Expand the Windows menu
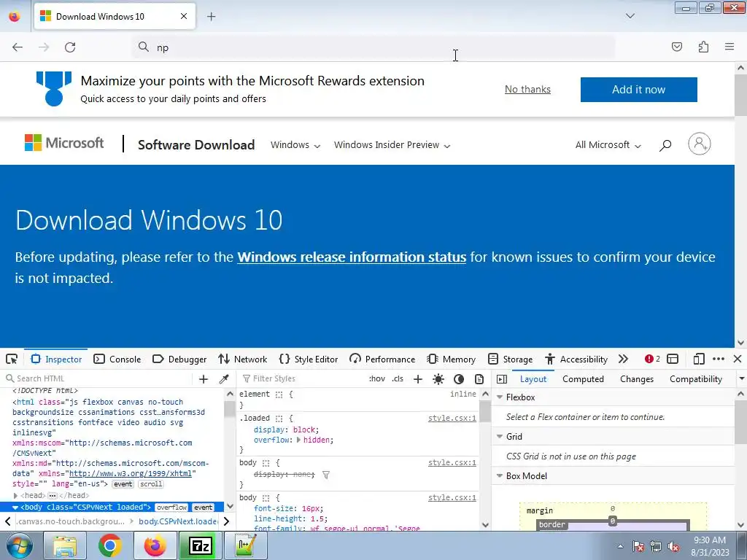The width and height of the screenshot is (747, 560). coord(295,145)
